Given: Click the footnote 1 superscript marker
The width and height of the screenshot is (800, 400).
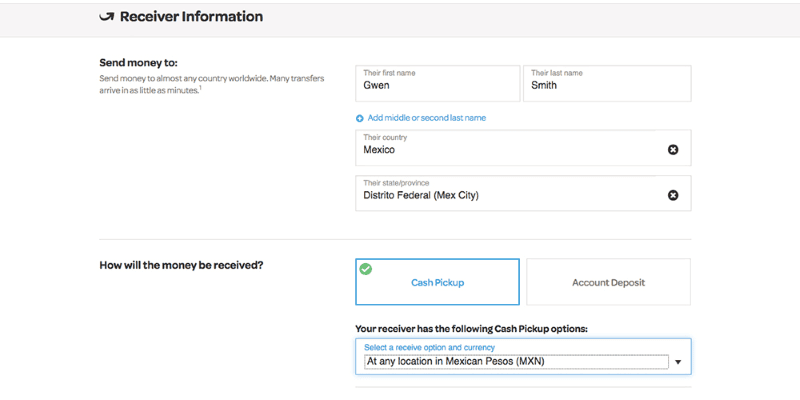Looking at the screenshot, I should click(x=200, y=87).
